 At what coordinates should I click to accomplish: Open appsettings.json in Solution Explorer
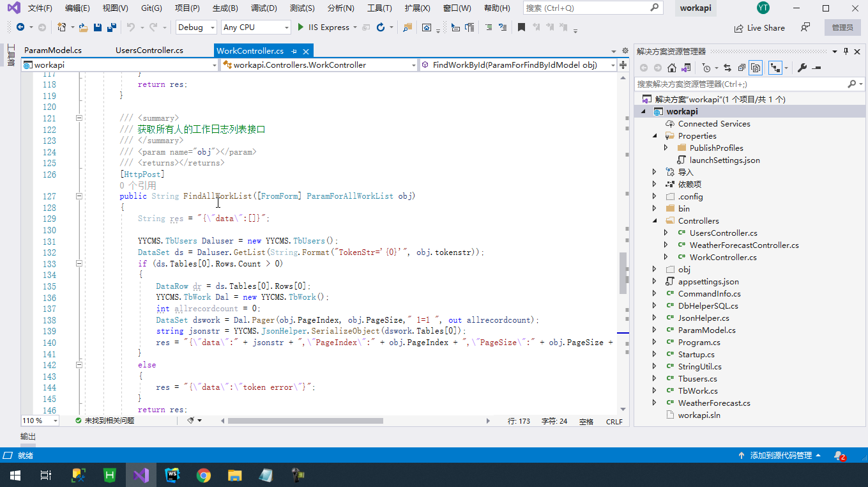[x=708, y=282]
